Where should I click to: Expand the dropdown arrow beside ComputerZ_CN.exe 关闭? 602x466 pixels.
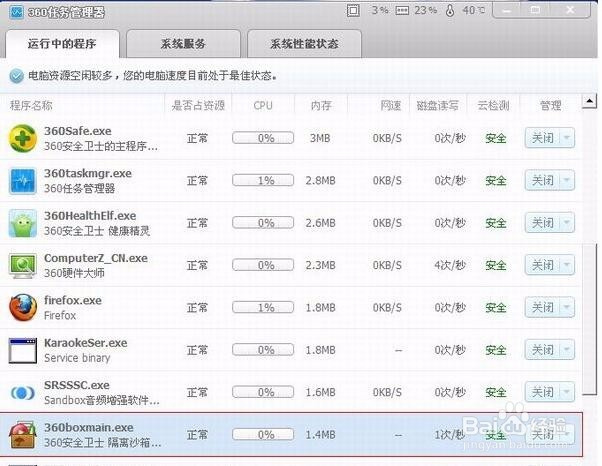point(567,265)
